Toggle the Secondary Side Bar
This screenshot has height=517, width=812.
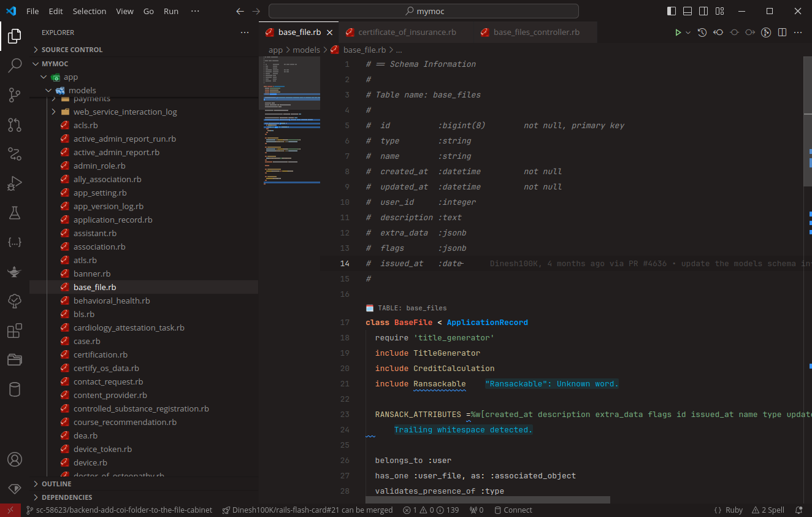coord(703,11)
